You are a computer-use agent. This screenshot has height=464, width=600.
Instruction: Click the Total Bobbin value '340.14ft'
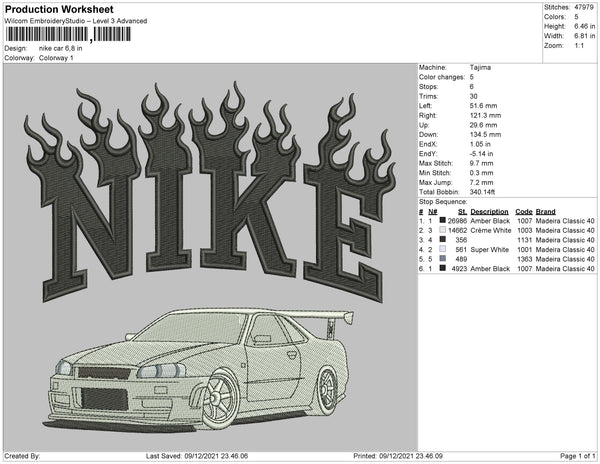(x=482, y=192)
